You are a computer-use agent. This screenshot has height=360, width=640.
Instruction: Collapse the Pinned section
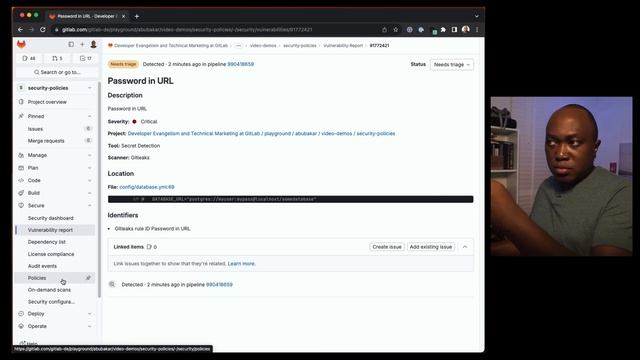pyautogui.click(x=89, y=116)
